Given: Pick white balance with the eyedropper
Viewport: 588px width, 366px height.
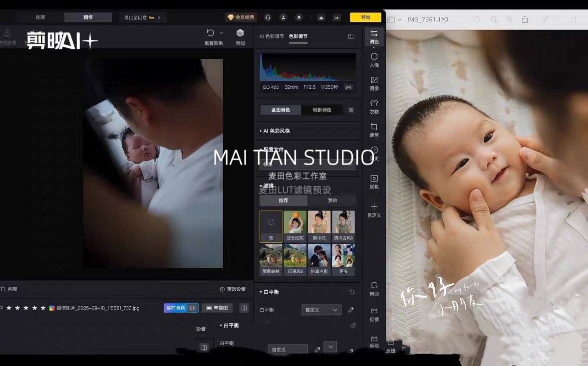Looking at the screenshot, I should click(350, 310).
